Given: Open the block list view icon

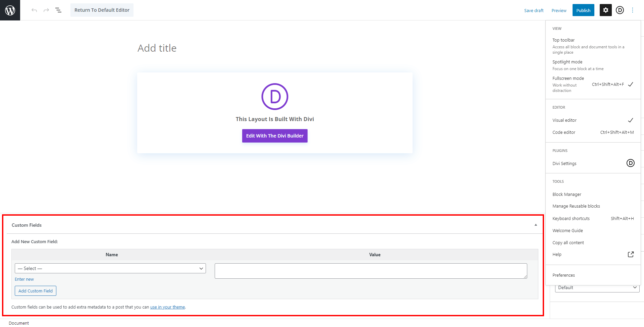Looking at the screenshot, I should click(58, 10).
